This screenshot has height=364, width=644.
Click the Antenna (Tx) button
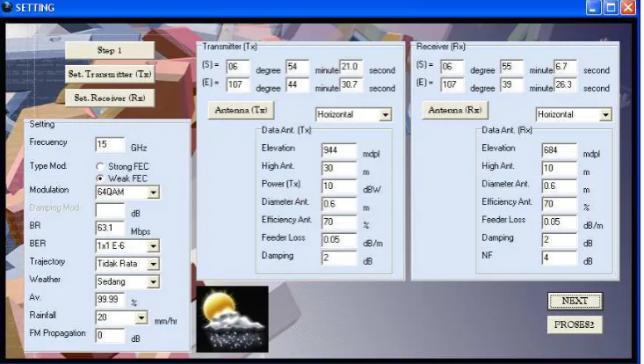click(x=241, y=110)
